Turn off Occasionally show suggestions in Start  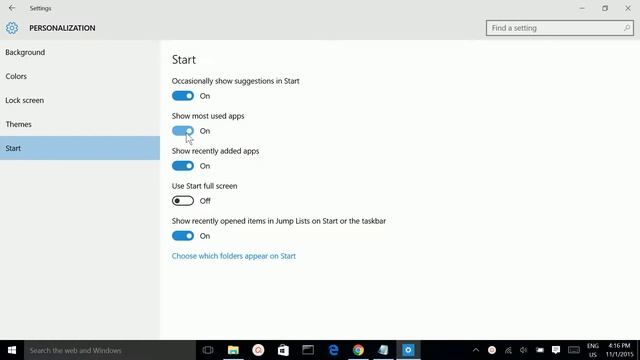click(x=183, y=96)
